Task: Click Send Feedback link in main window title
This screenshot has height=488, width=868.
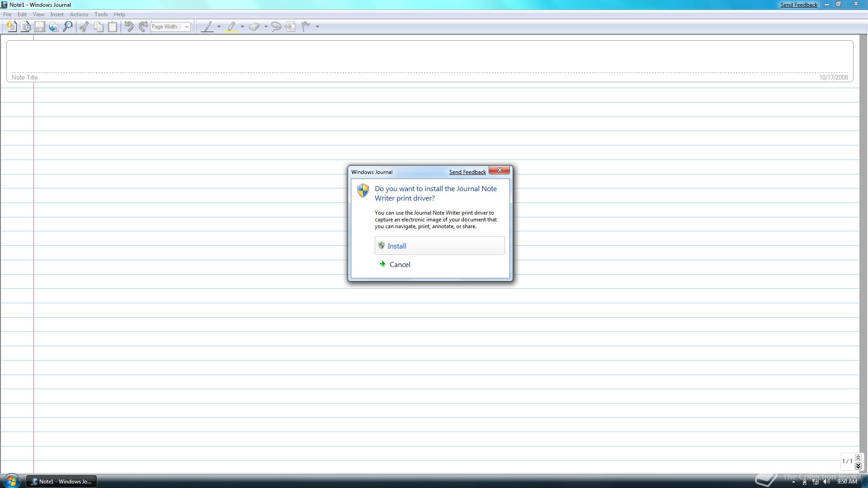Action: click(x=799, y=5)
